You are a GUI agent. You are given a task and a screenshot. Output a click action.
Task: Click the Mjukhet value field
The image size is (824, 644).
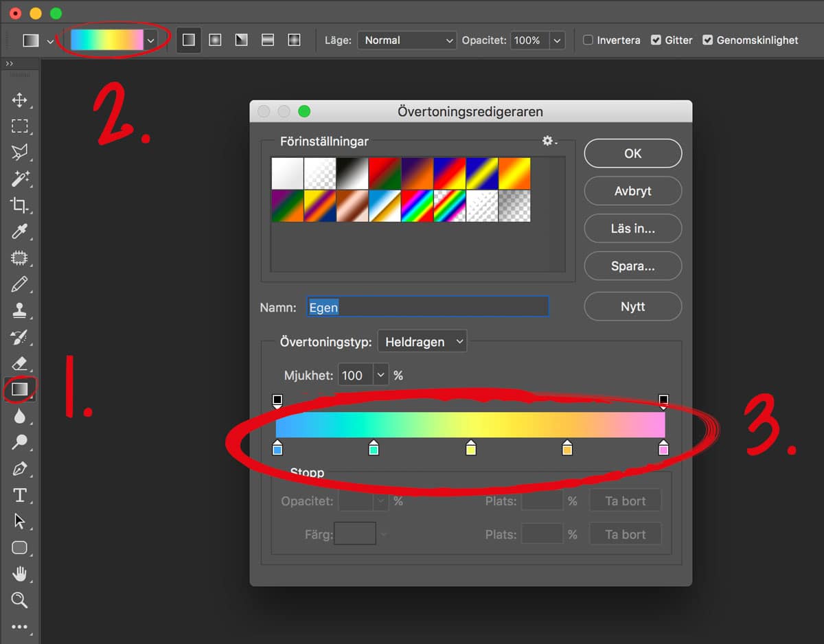coord(356,376)
